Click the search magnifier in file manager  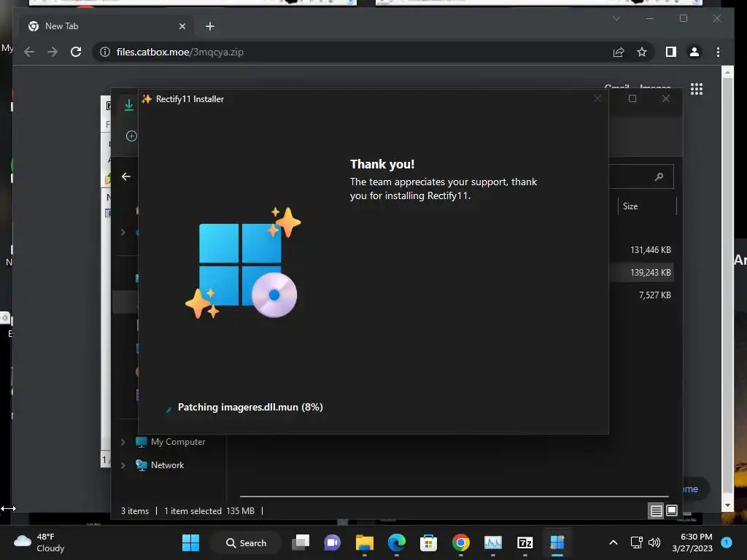click(x=659, y=176)
